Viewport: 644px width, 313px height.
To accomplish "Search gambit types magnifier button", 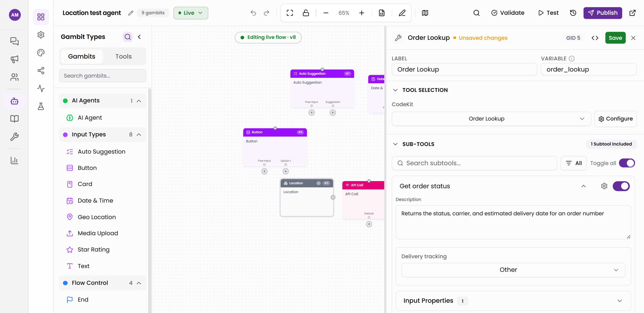I will 127,37.
